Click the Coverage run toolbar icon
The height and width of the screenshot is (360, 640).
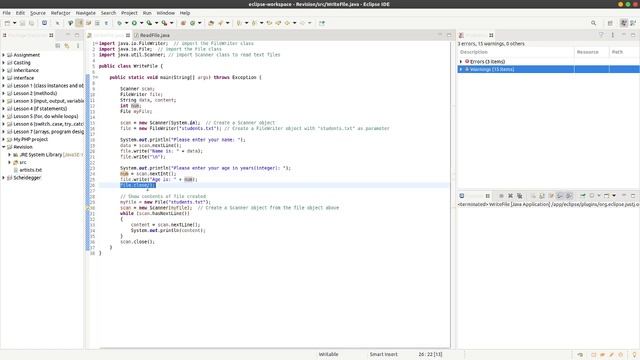[x=149, y=23]
